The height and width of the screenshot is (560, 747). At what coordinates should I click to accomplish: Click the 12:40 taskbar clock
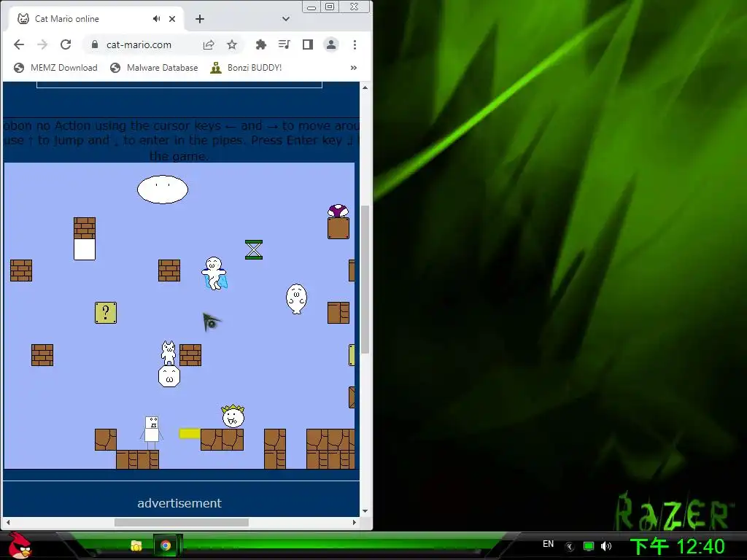678,546
